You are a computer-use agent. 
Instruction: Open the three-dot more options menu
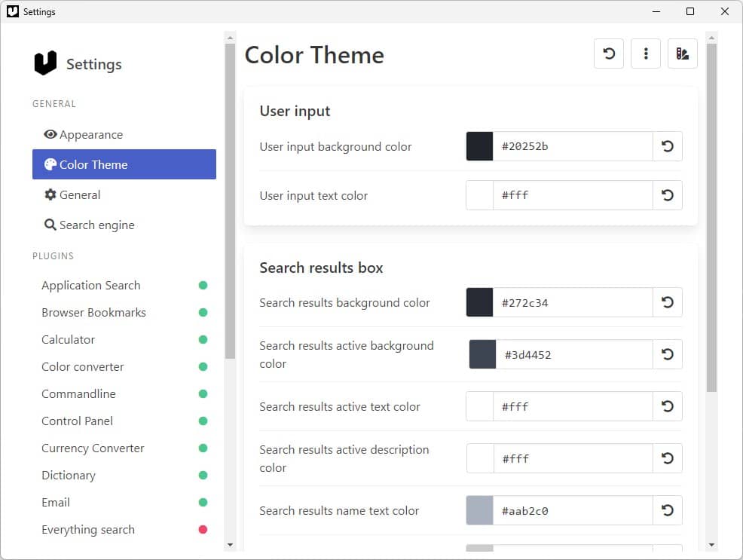tap(645, 54)
